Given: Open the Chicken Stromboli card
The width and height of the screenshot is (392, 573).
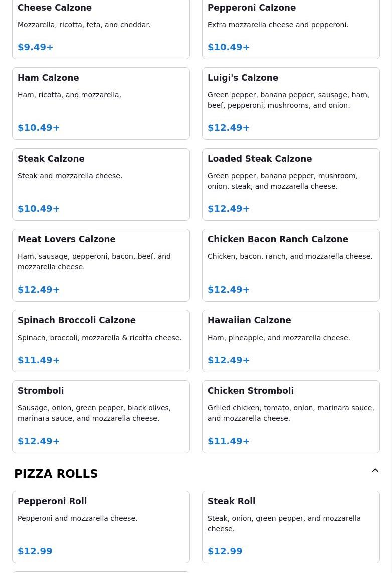Looking at the screenshot, I should click(x=291, y=416).
